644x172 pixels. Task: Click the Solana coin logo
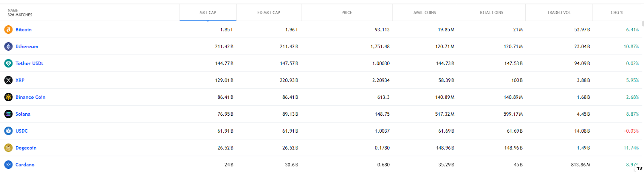[x=8, y=114]
